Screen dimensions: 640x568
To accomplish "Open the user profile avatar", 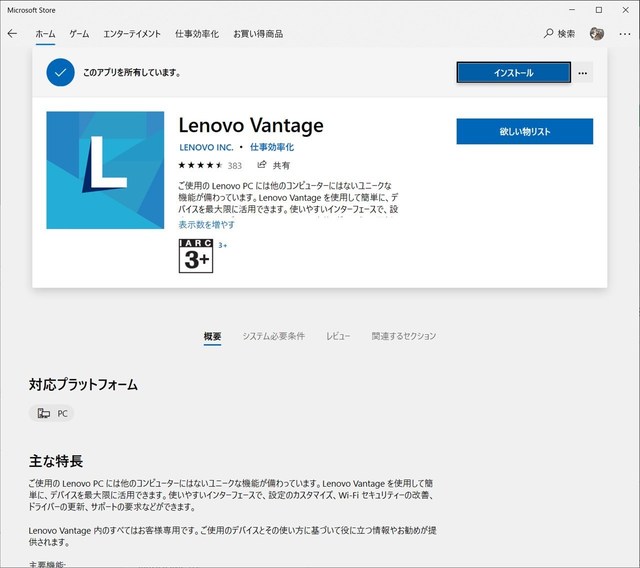I will coord(597,33).
